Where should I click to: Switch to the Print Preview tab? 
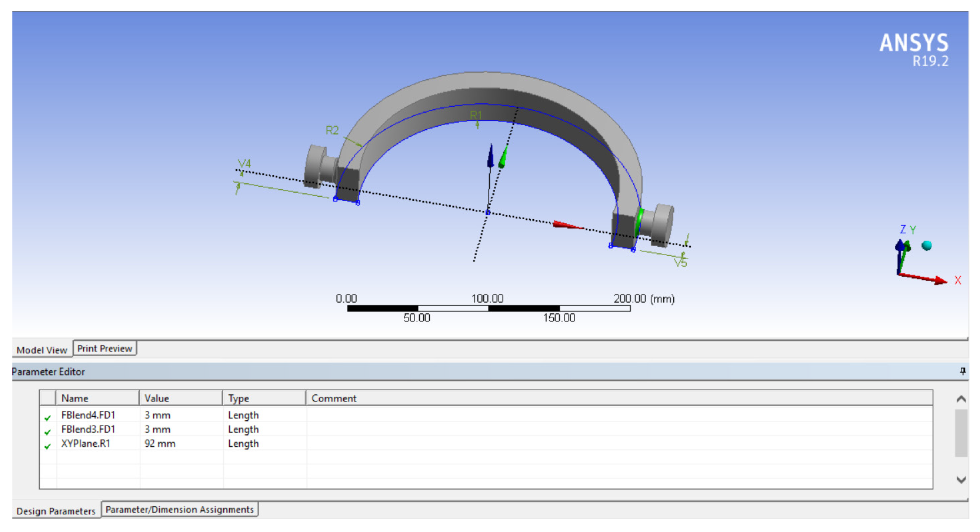click(105, 349)
